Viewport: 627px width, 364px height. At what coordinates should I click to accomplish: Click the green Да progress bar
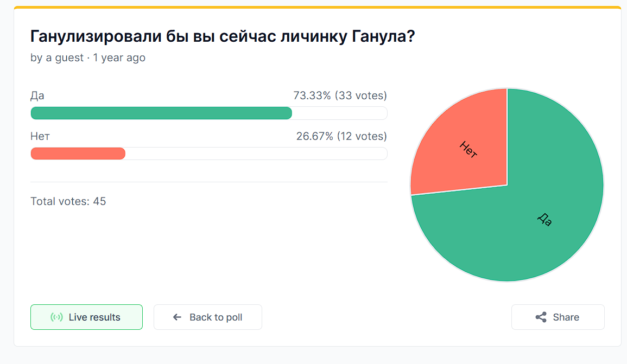click(x=161, y=113)
